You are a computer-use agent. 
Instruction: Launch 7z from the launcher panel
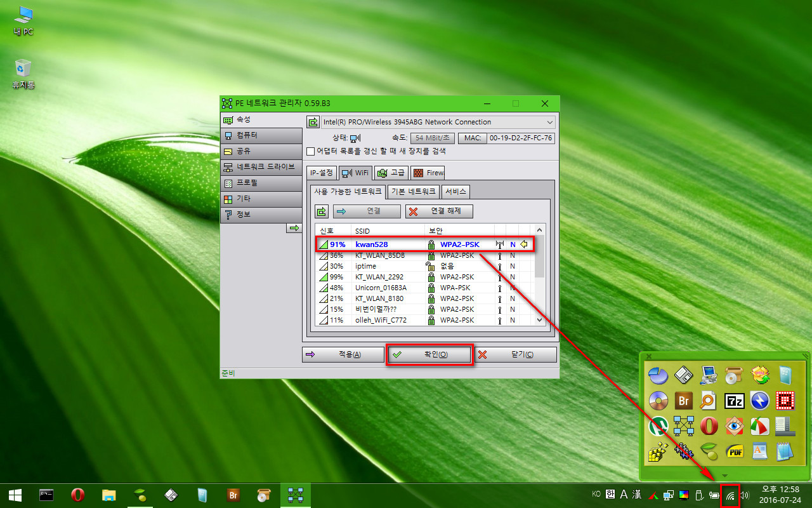(x=734, y=401)
